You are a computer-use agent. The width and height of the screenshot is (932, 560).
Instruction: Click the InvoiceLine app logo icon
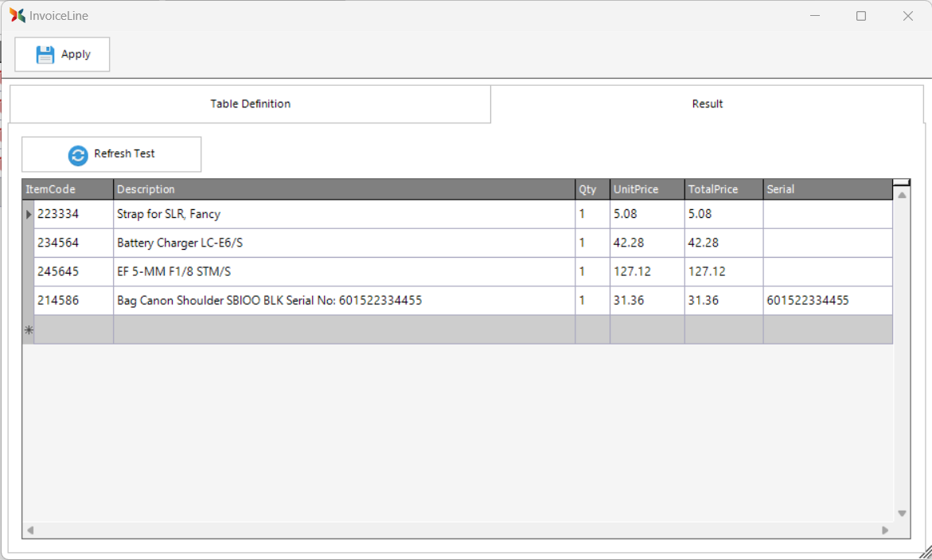pyautogui.click(x=18, y=15)
